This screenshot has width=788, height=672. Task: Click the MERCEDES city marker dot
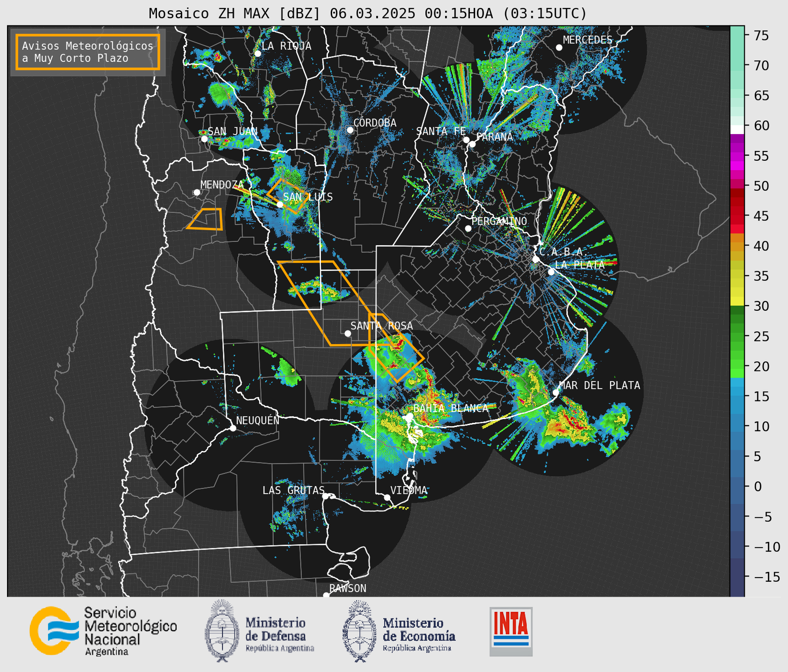(x=559, y=47)
